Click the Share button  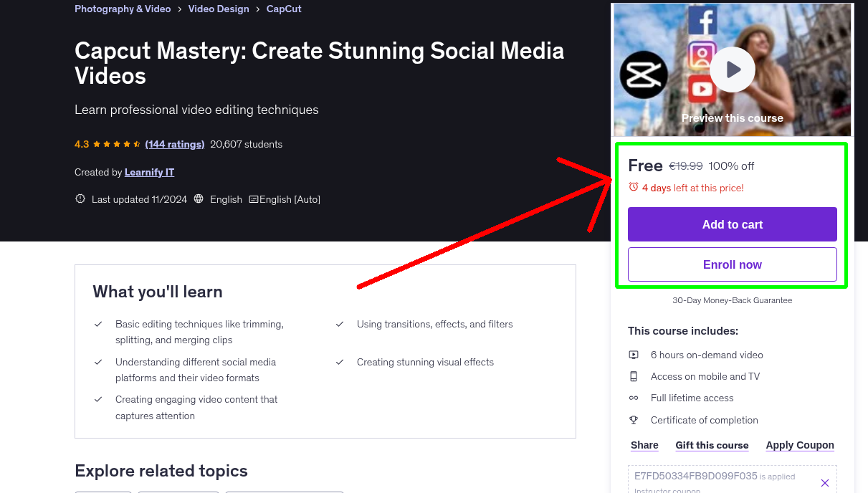[644, 445]
